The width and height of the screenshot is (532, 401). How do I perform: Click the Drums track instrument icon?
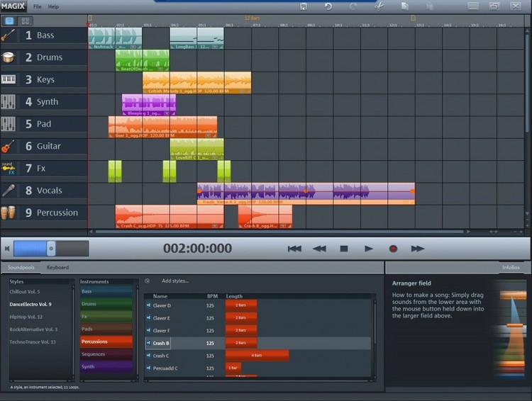click(9, 57)
